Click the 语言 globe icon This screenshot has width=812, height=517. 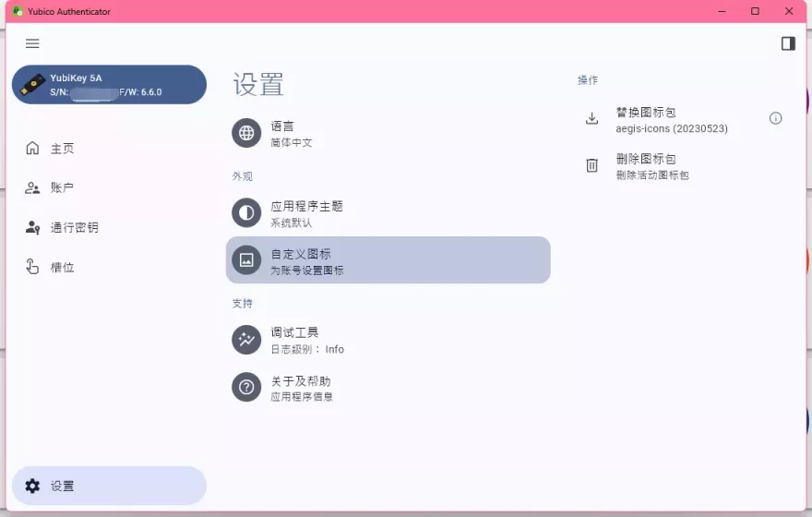[246, 133]
